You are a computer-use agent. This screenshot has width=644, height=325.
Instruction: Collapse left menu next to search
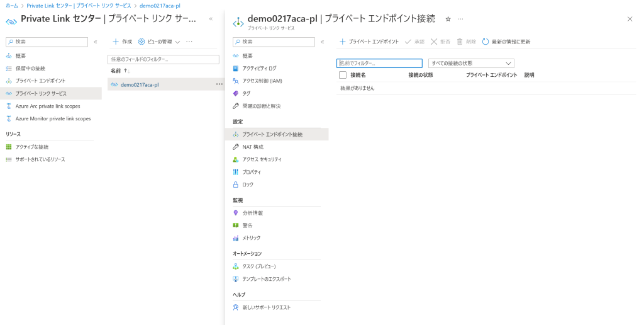click(96, 42)
